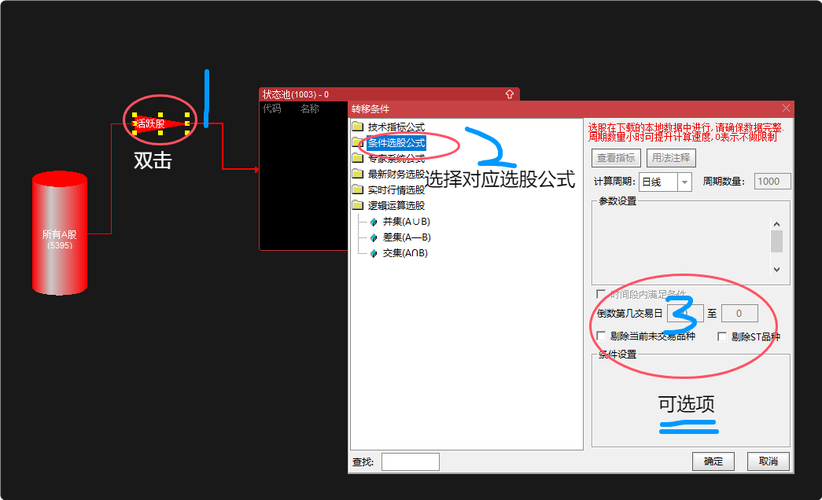
Task: Enable 剔除当前未交易品种 checkbox
Action: click(x=601, y=335)
